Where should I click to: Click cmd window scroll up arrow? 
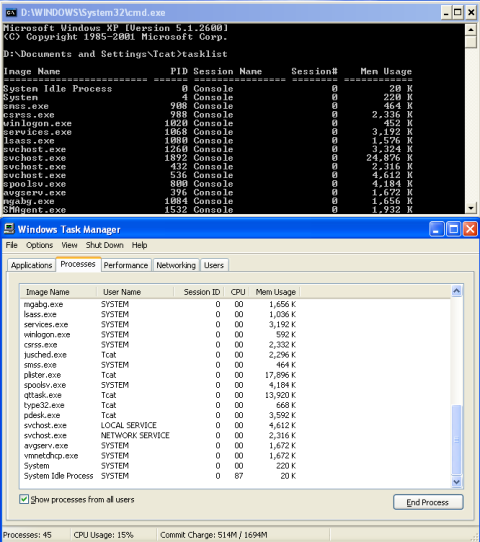click(x=471, y=30)
